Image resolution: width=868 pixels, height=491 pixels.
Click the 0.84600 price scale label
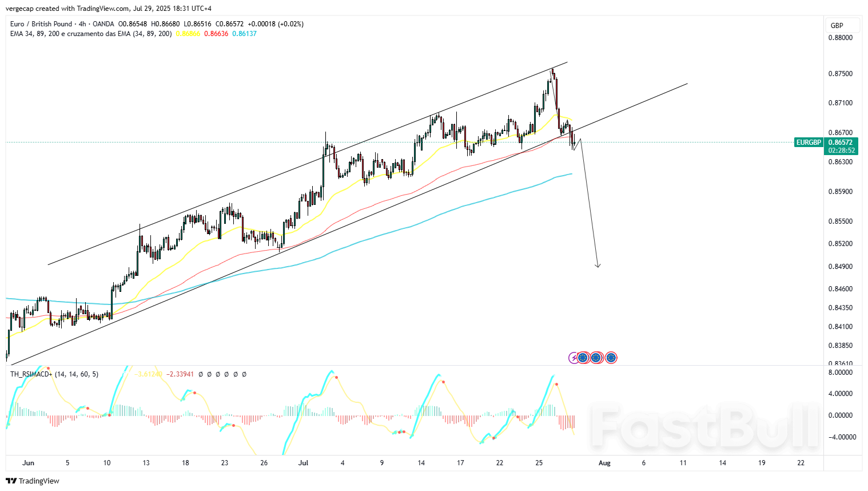[x=840, y=289]
